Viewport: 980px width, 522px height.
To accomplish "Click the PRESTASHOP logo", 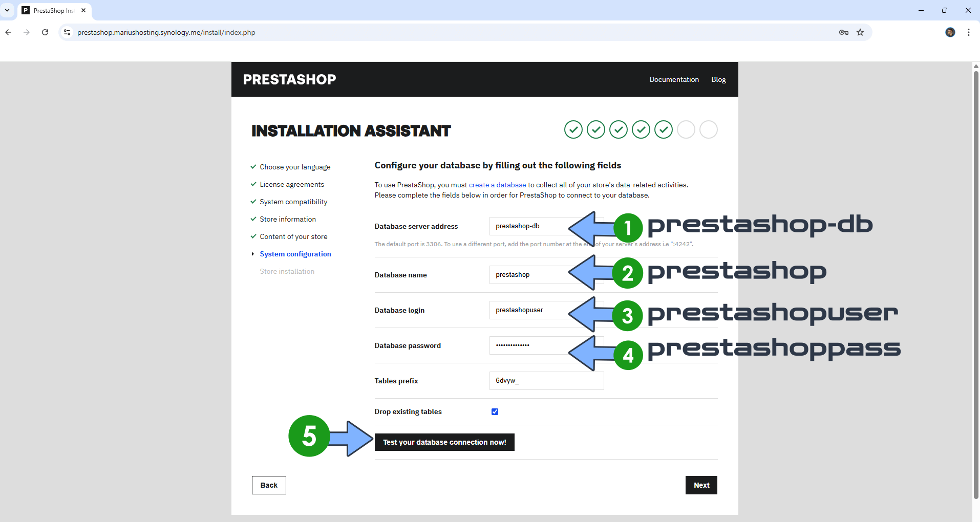I will (x=289, y=79).
